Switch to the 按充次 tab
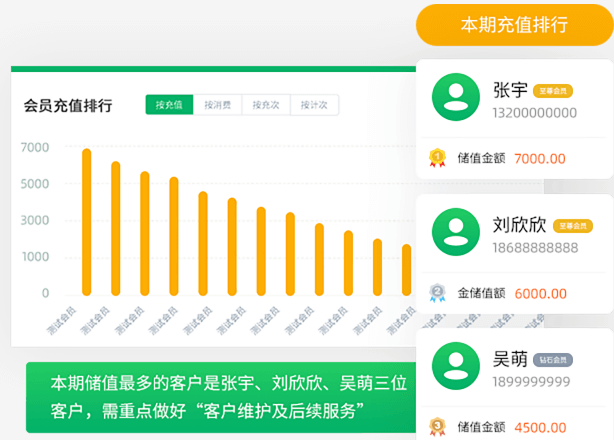Image resolution: width=614 pixels, height=440 pixels. click(266, 105)
